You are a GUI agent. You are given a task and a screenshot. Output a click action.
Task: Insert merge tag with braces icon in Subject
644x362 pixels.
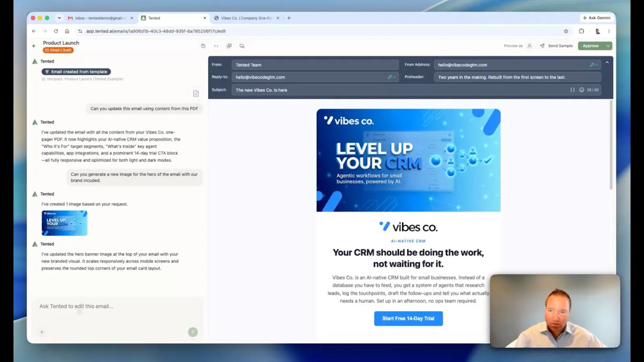coord(572,90)
